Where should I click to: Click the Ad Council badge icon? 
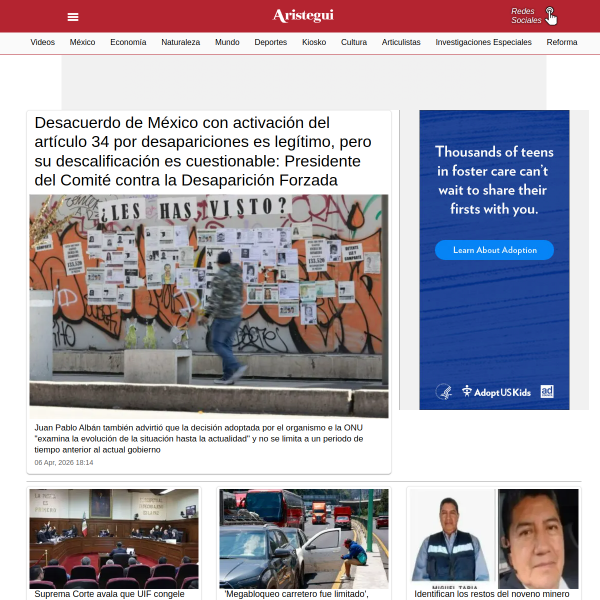(x=547, y=391)
